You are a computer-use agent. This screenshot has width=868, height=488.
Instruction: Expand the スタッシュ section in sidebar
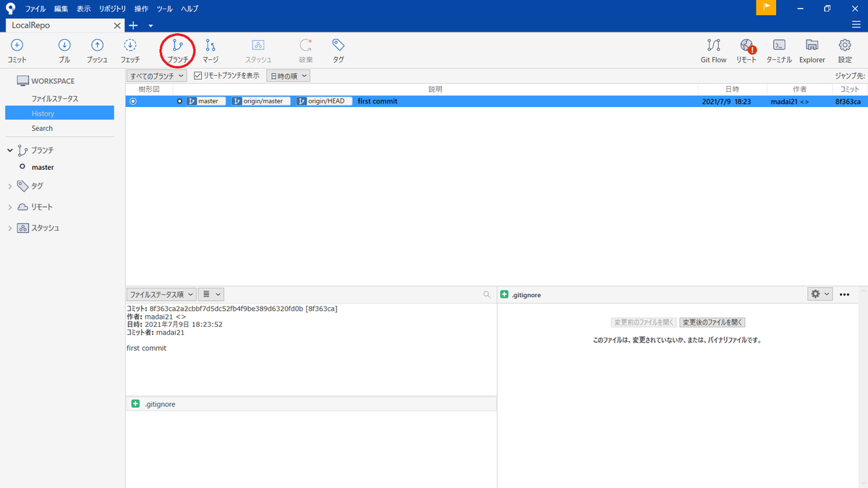[10, 228]
